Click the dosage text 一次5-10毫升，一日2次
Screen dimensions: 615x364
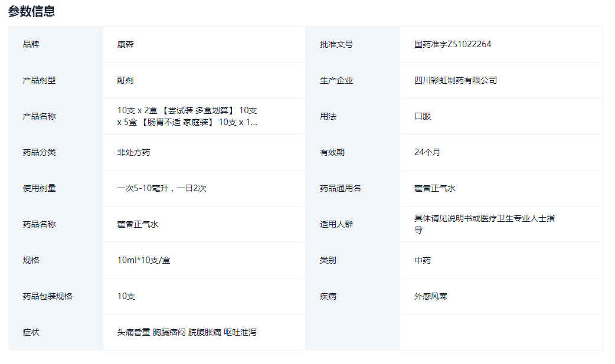click(162, 188)
